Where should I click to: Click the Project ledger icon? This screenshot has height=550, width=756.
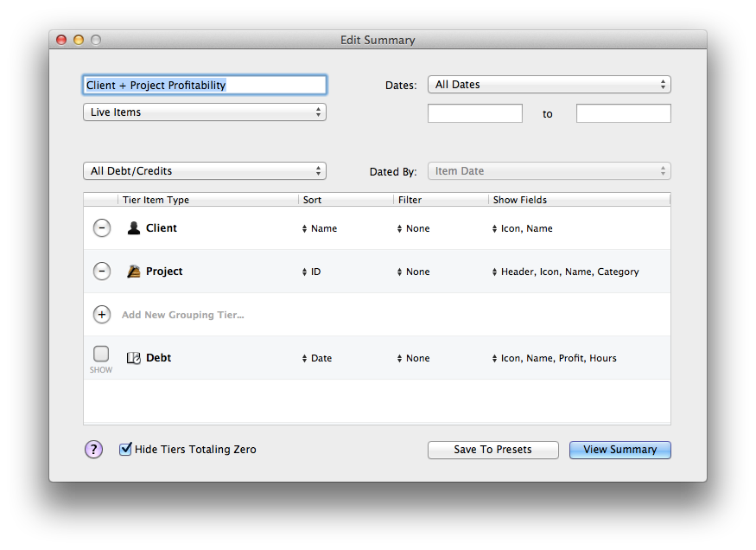click(x=134, y=271)
